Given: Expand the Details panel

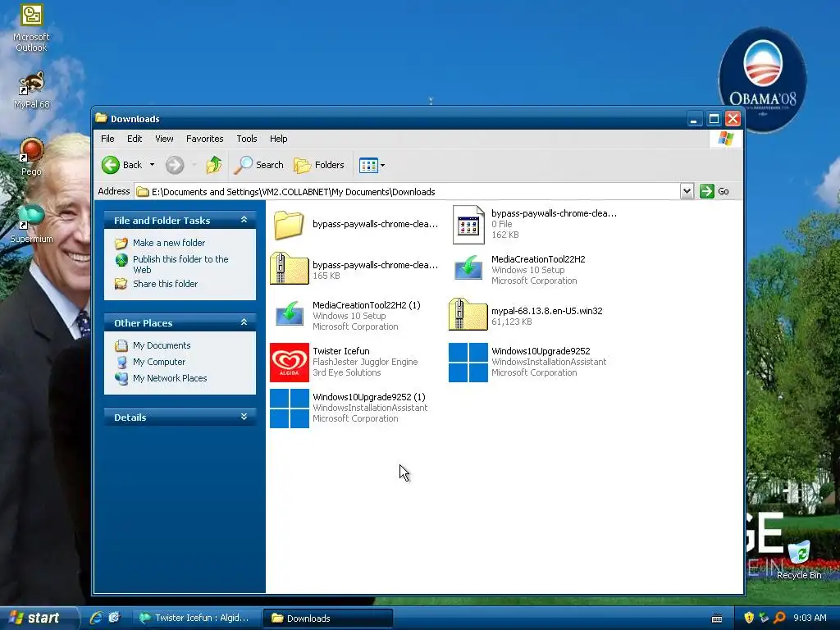Looking at the screenshot, I should click(244, 417).
